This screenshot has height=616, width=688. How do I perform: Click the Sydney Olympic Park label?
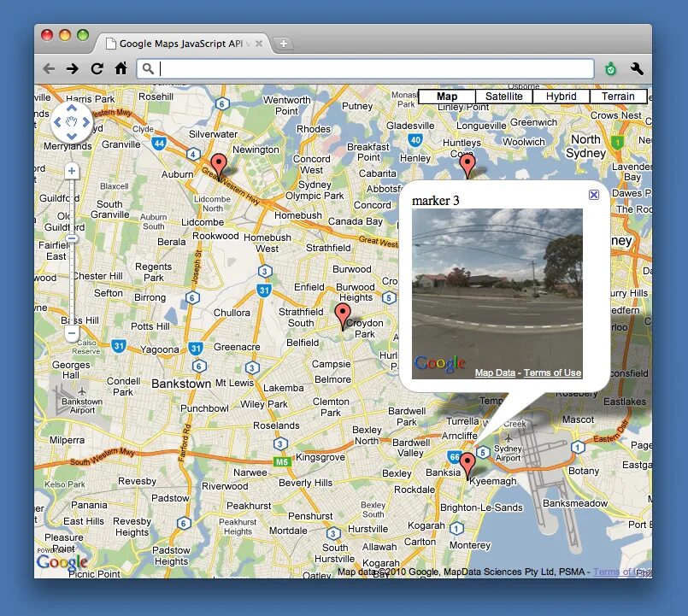tap(315, 190)
